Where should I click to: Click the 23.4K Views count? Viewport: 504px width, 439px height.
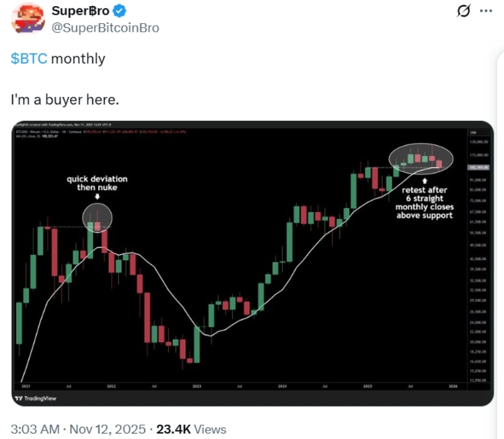(191, 429)
